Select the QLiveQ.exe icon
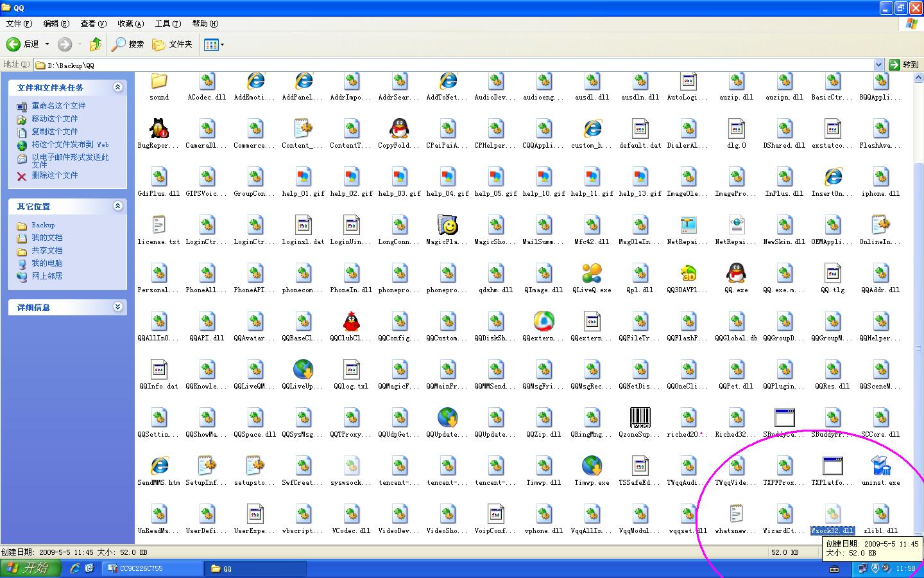Screen dimensions: 924x578 pyautogui.click(x=592, y=274)
